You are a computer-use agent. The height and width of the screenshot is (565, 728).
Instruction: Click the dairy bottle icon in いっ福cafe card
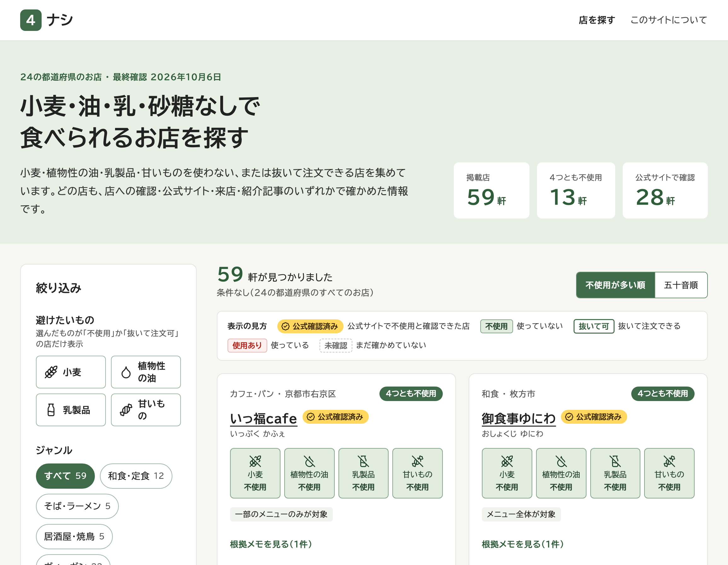(x=363, y=462)
